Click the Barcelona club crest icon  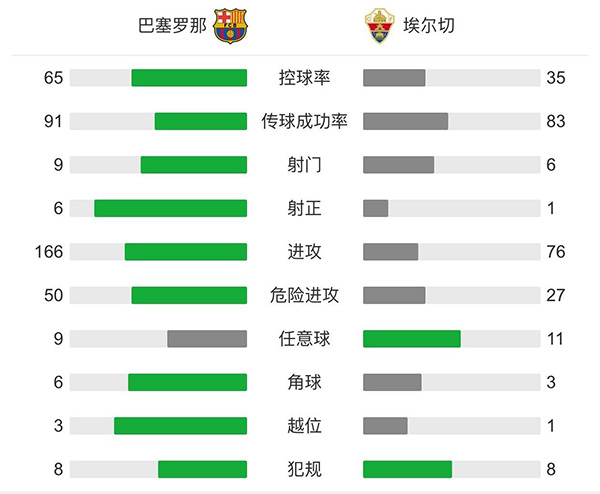(231, 25)
